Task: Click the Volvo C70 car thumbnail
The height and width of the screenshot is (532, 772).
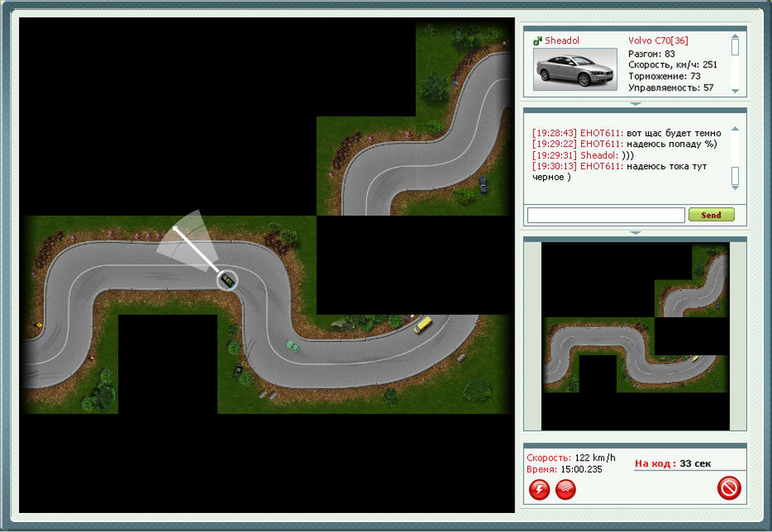Action: click(x=575, y=70)
